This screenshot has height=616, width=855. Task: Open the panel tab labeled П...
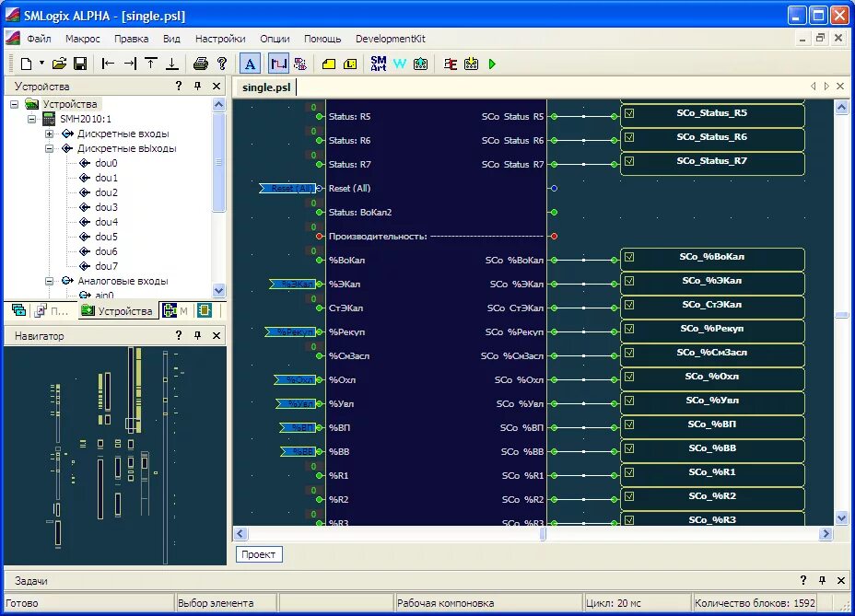coord(52,310)
